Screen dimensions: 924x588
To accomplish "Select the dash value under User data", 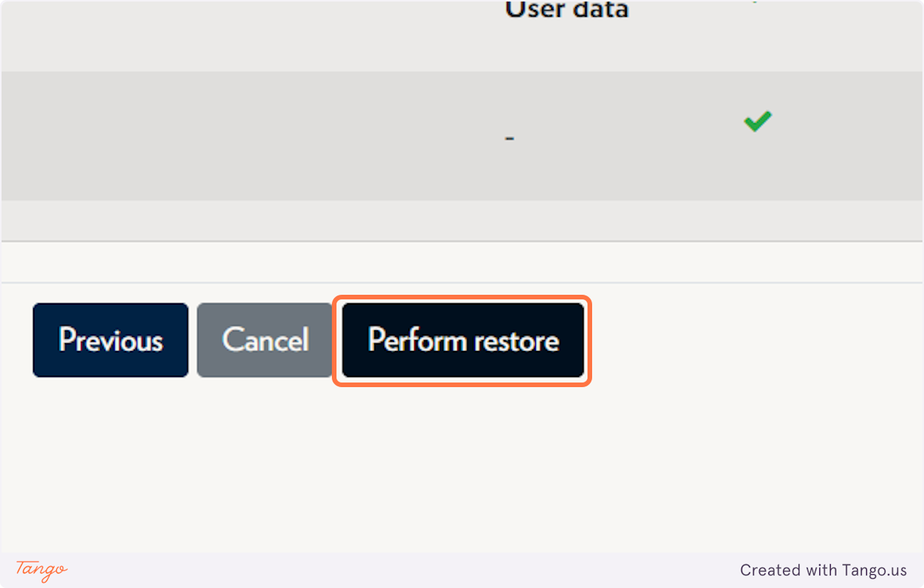I will pos(509,139).
